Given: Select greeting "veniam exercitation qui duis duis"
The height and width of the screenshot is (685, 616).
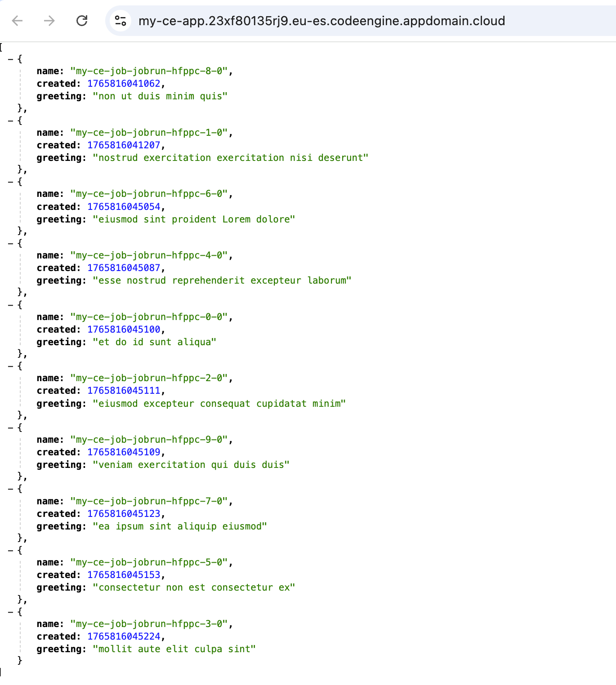Looking at the screenshot, I should pos(191,465).
